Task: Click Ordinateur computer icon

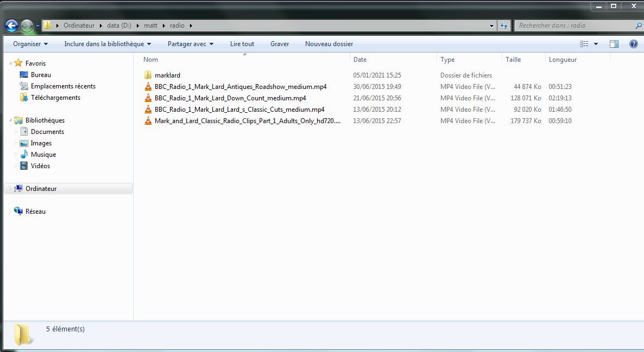Action: (x=18, y=189)
